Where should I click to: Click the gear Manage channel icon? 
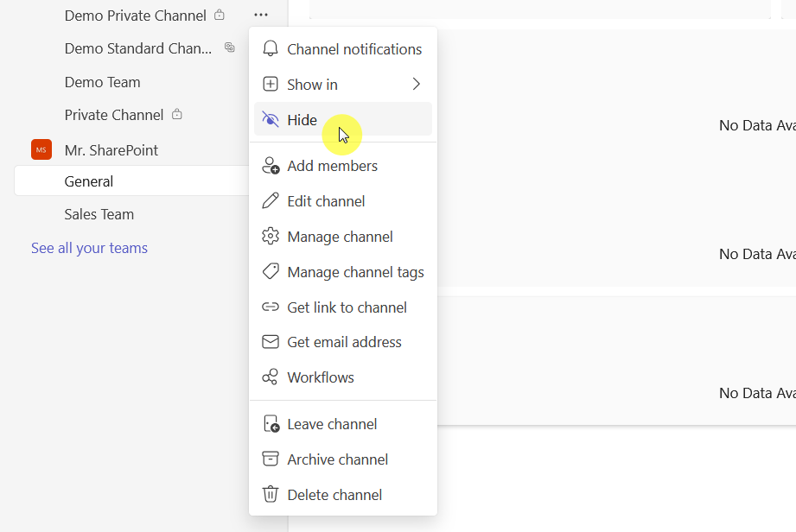(x=270, y=237)
